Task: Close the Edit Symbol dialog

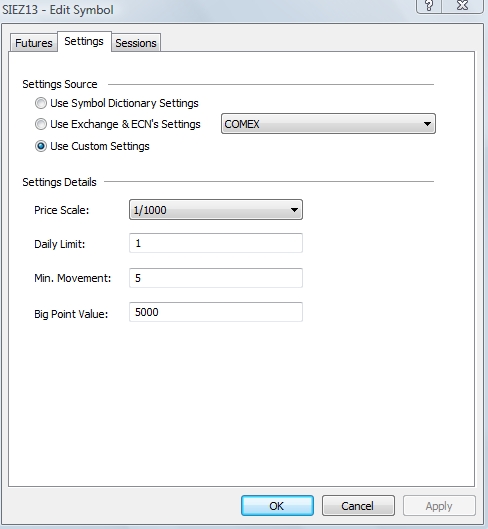Action: pos(463,6)
